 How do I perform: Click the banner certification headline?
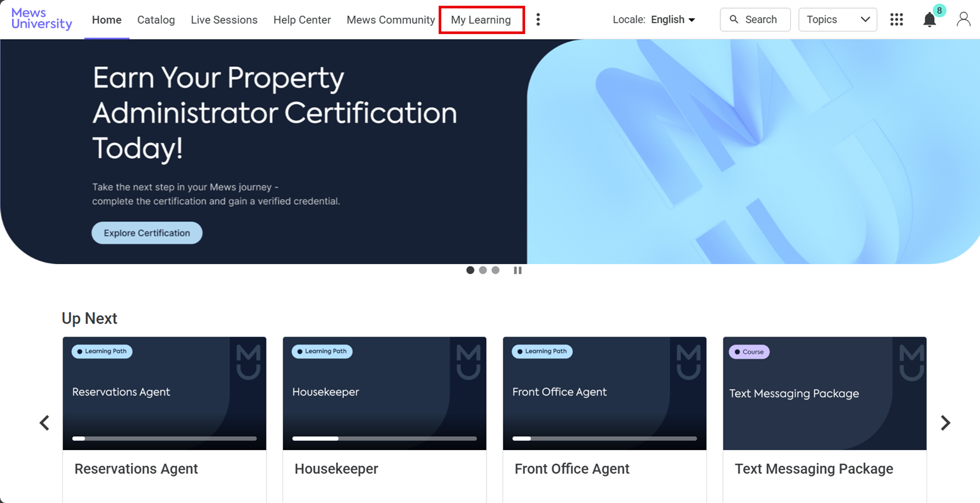[x=275, y=113]
